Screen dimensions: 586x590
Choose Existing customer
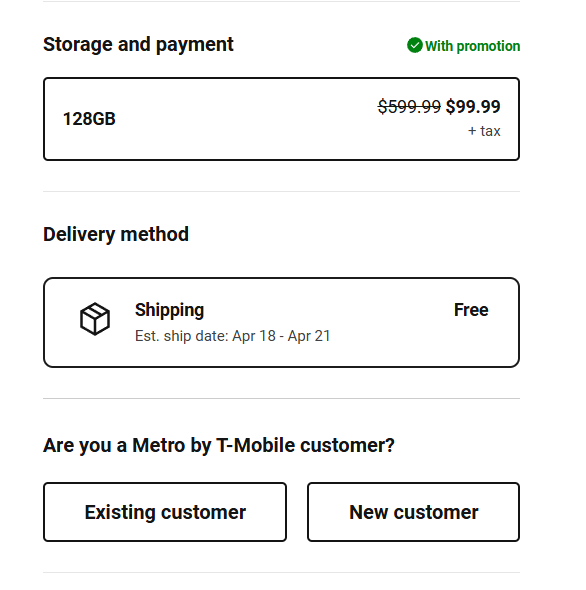click(x=165, y=512)
